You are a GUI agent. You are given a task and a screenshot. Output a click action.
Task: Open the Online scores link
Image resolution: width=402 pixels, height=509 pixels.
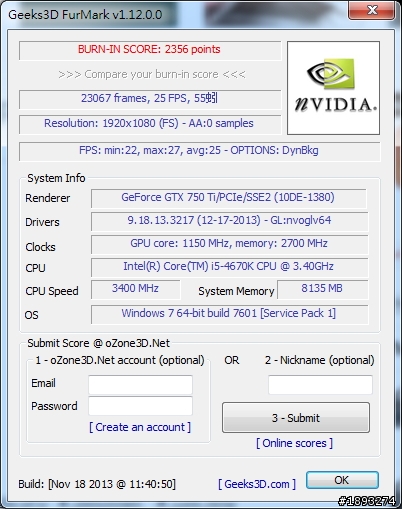point(294,443)
